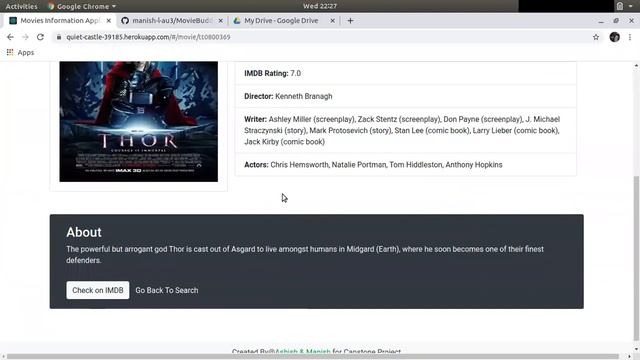Click the IMDB Rating 7.0 text

coord(272,73)
